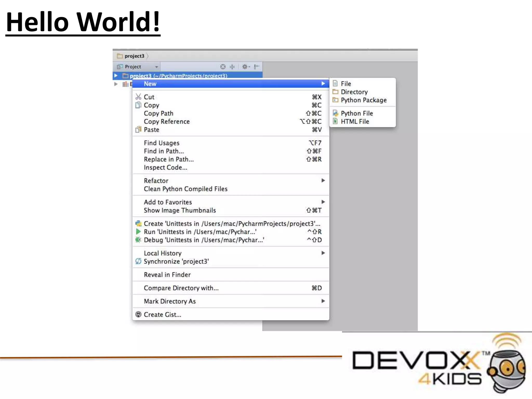Viewport: 532px width, 399px height.
Task: Choose Python Package in New submenu
Action: tap(363, 100)
